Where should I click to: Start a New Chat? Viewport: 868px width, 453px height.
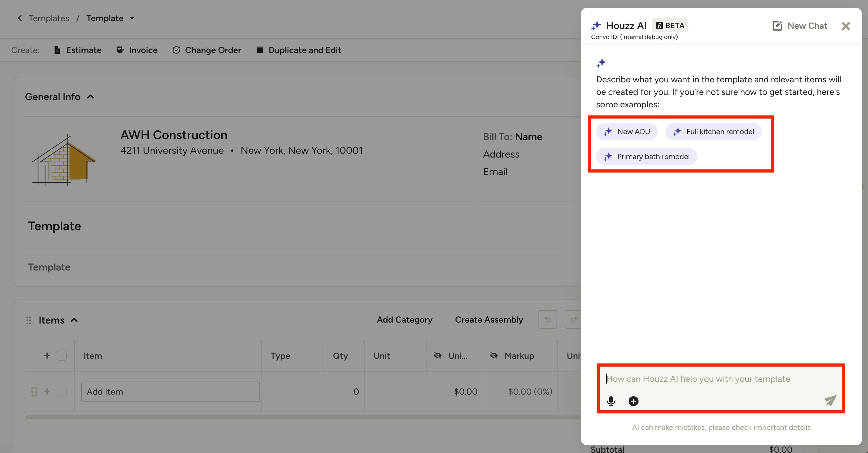tap(800, 26)
